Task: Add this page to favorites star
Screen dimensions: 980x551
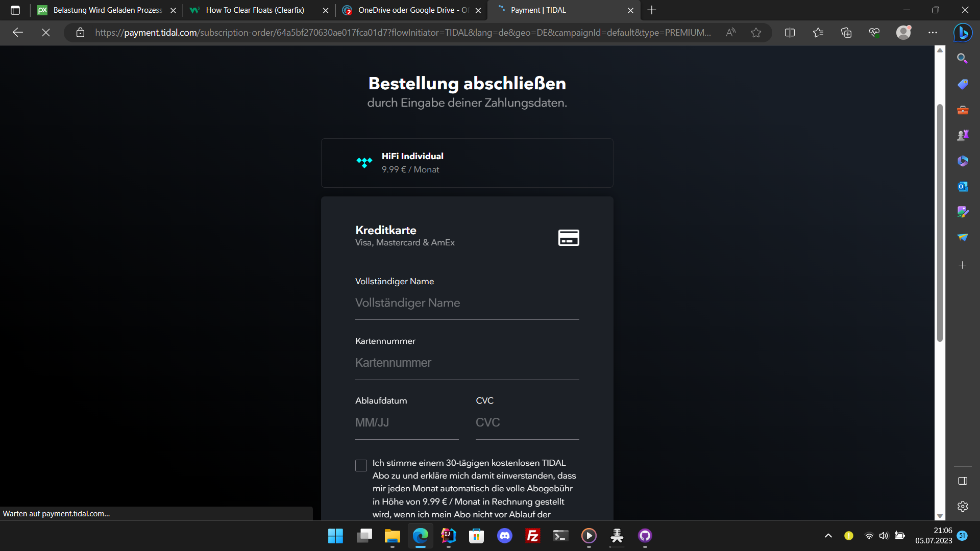Action: pyautogui.click(x=756, y=33)
